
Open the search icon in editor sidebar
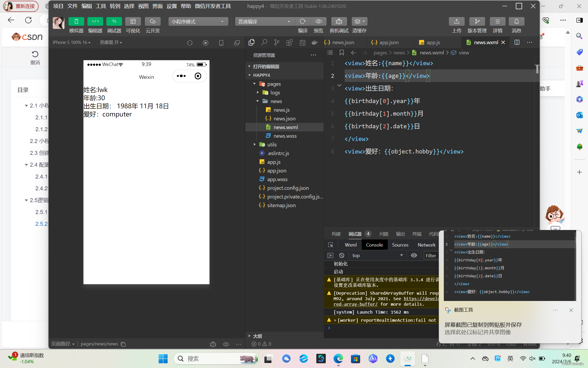[x=264, y=42]
